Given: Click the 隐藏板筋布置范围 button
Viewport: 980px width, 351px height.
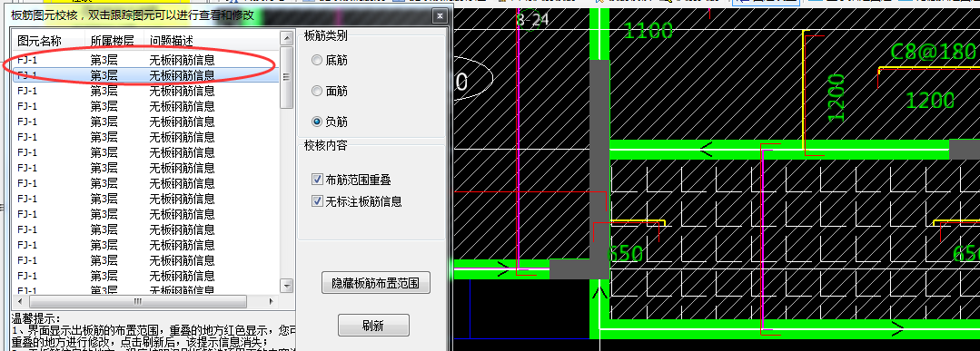Looking at the screenshot, I should pyautogui.click(x=376, y=284).
